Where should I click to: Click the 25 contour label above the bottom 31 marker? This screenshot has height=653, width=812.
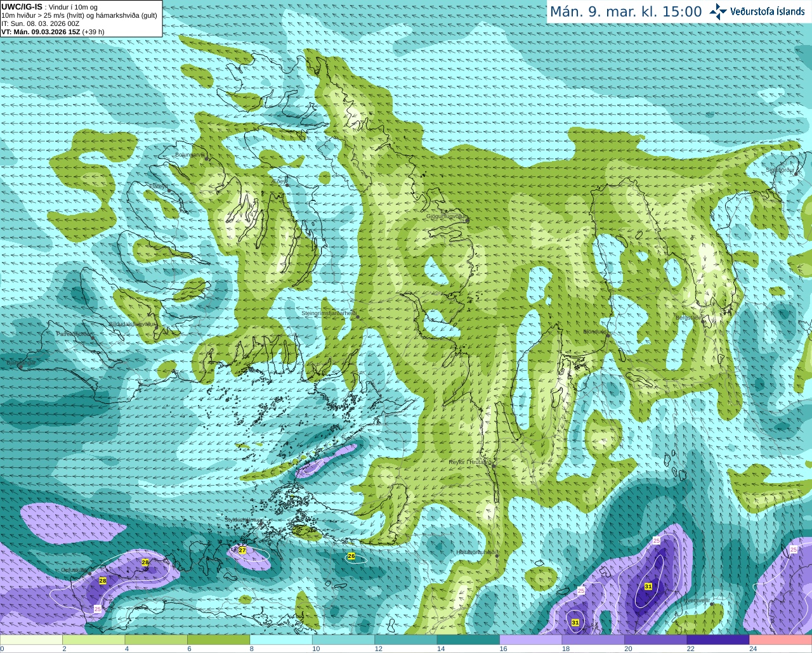[581, 590]
